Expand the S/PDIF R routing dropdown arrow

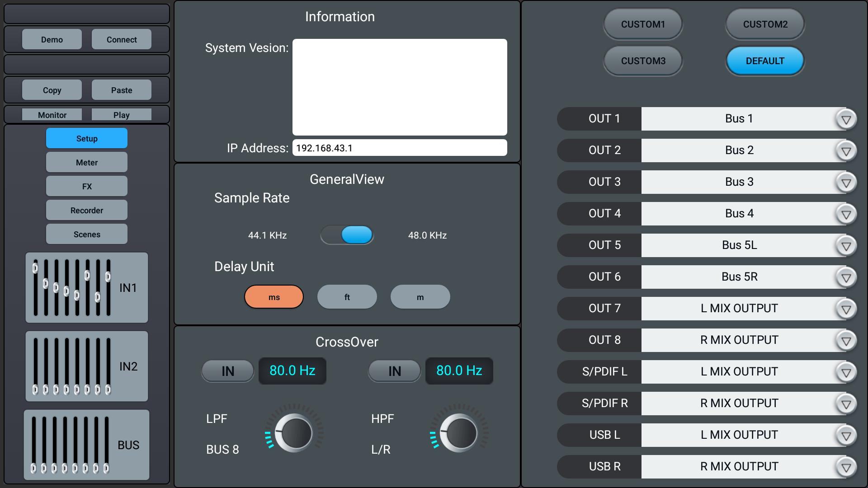coord(846,404)
